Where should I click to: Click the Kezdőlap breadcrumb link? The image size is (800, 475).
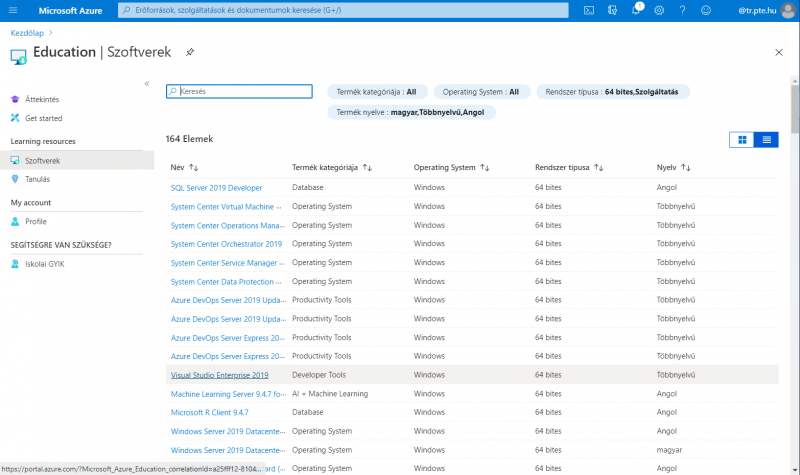(27, 33)
